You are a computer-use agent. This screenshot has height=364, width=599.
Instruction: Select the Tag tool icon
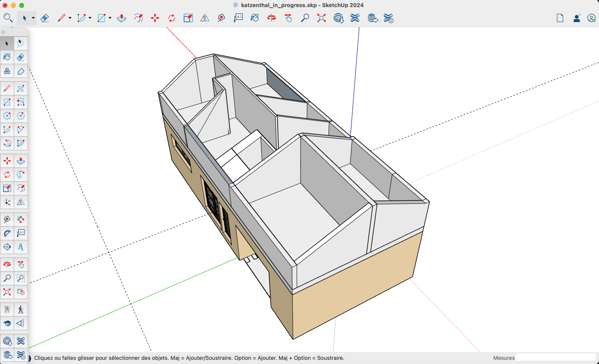click(21, 71)
